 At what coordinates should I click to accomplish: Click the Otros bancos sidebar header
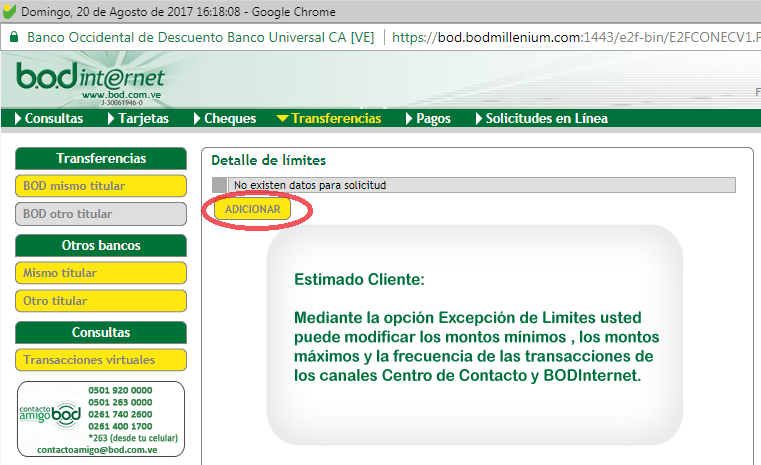101,245
